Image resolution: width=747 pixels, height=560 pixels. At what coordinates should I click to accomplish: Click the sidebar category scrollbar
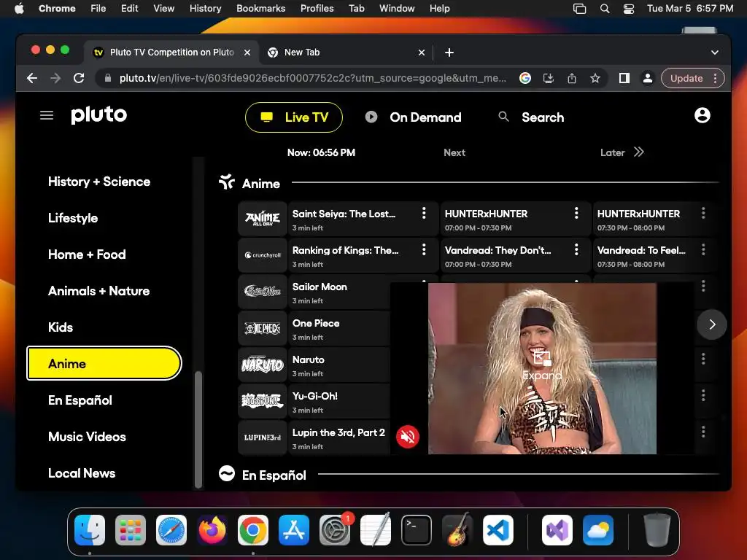(198, 429)
